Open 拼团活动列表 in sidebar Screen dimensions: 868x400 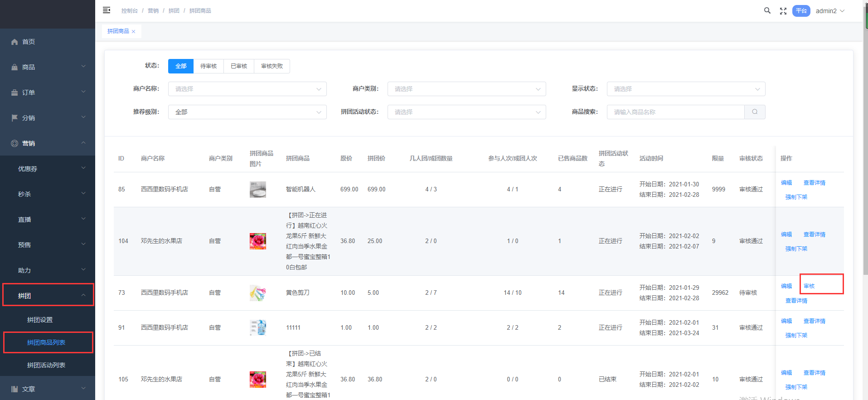46,365
